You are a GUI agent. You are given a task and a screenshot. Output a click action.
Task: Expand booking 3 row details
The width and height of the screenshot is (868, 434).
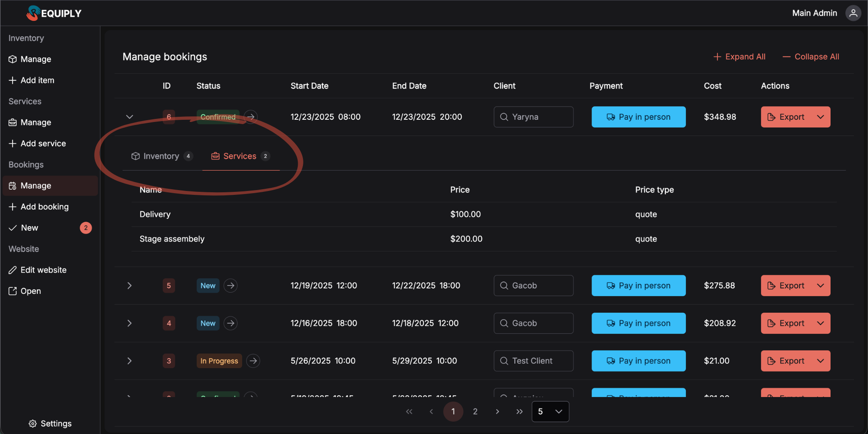click(129, 361)
